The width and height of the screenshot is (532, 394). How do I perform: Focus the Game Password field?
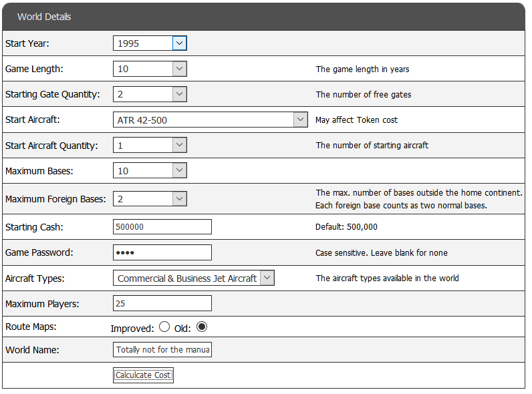162,252
